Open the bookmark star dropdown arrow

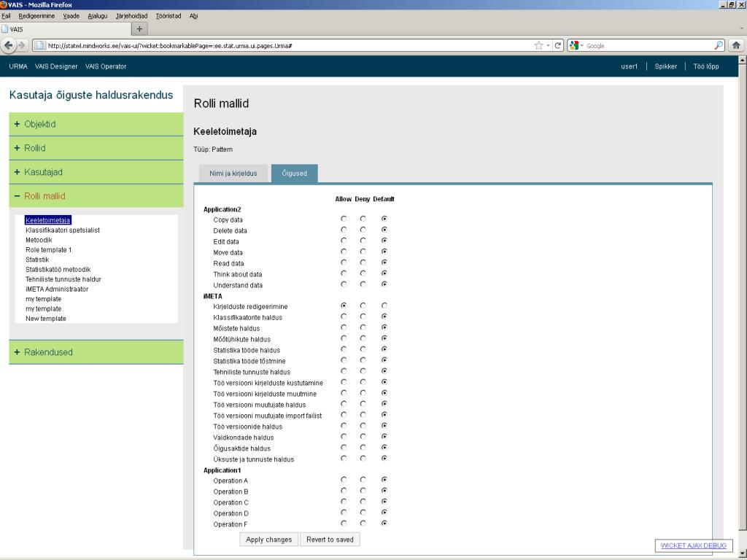[548, 46]
